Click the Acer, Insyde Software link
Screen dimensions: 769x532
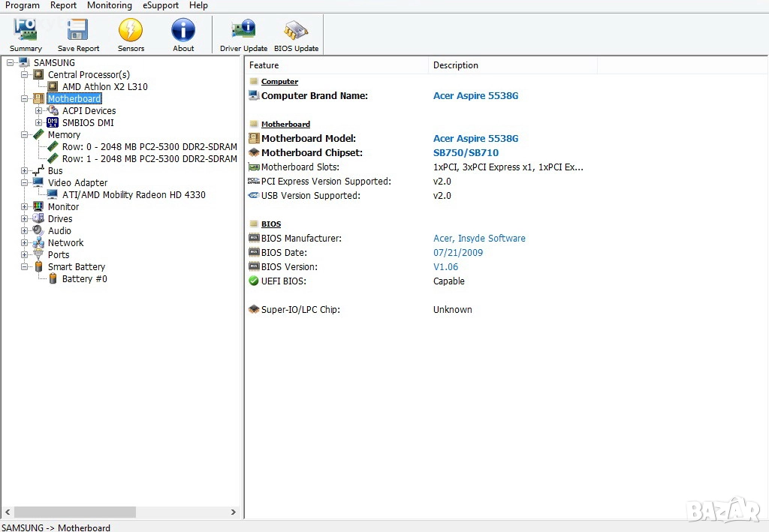(x=479, y=239)
